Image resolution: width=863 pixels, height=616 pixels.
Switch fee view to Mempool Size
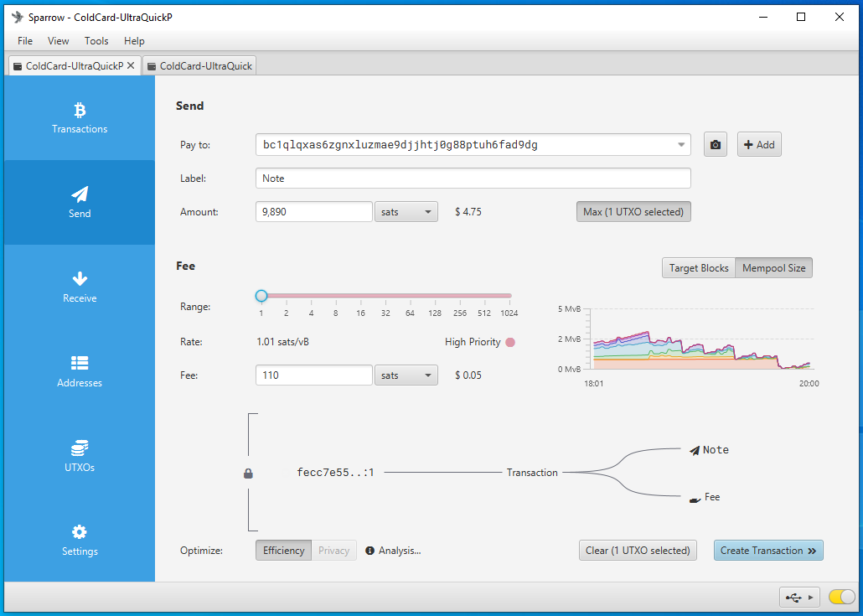point(773,268)
